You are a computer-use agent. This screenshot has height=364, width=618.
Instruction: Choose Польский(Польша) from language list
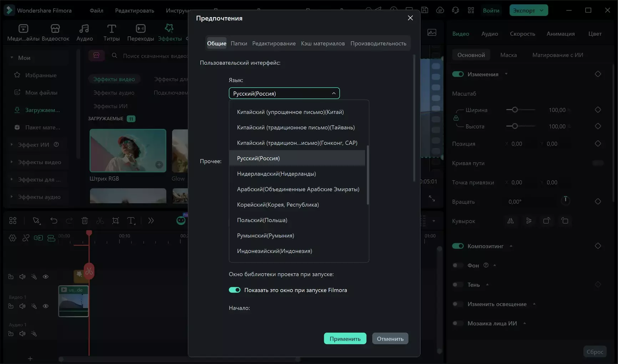[x=262, y=220]
